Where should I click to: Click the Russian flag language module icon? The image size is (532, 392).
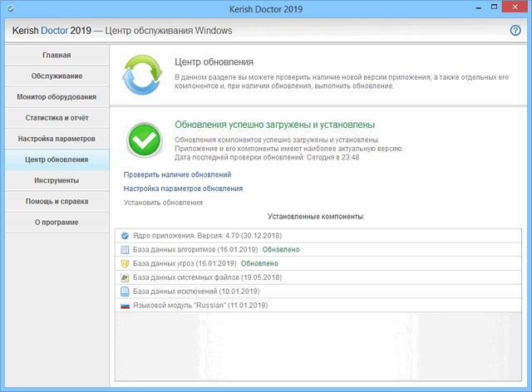[x=125, y=306]
